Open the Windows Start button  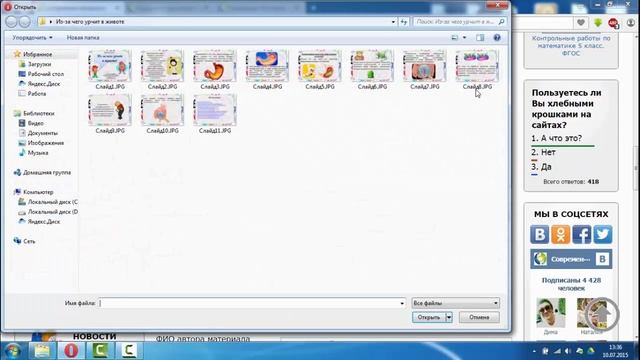point(12,351)
